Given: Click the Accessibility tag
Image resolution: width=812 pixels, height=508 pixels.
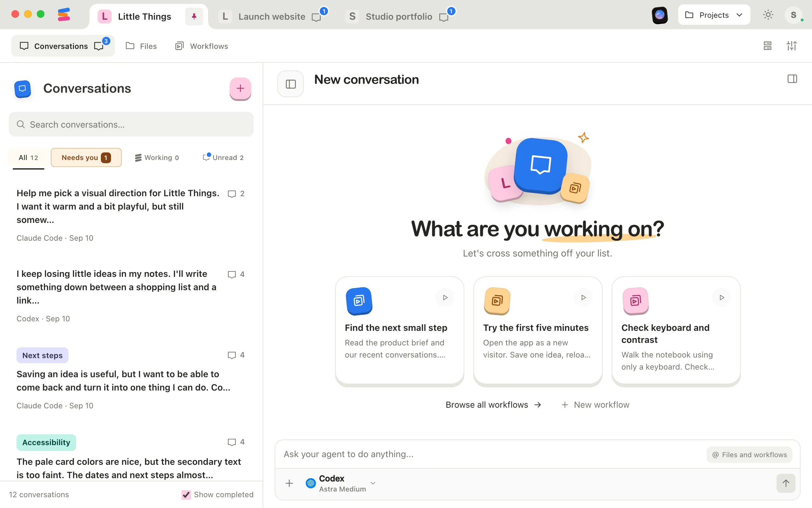Looking at the screenshot, I should (46, 443).
